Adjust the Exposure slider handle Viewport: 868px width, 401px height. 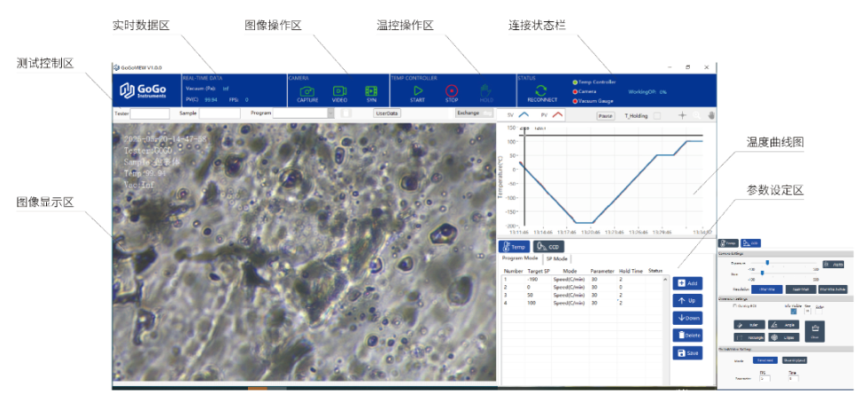766,263
